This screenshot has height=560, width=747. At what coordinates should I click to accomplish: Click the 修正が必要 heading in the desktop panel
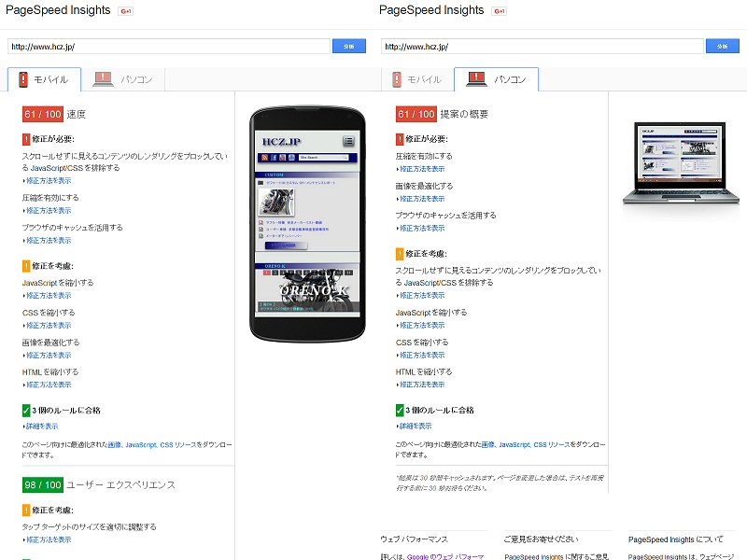tap(427, 139)
